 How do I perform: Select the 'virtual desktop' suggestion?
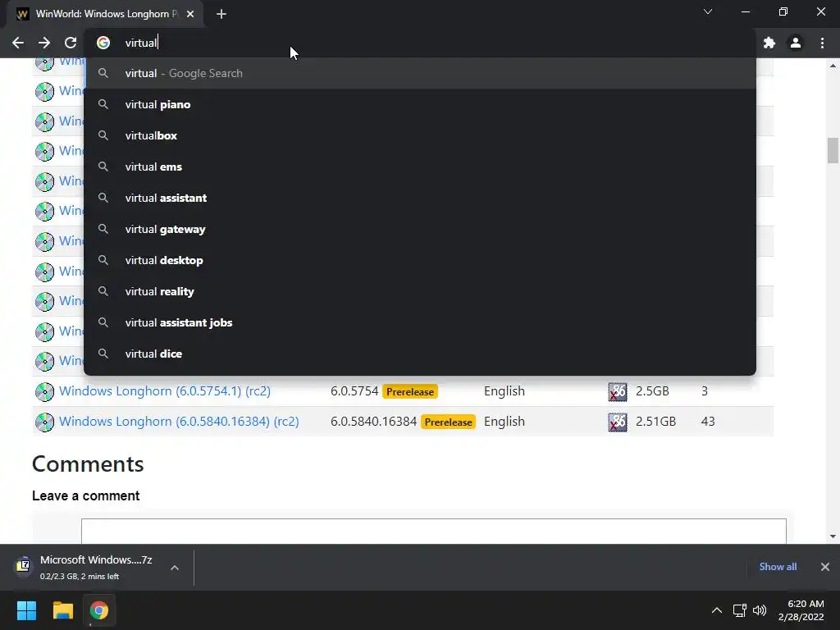point(420,260)
